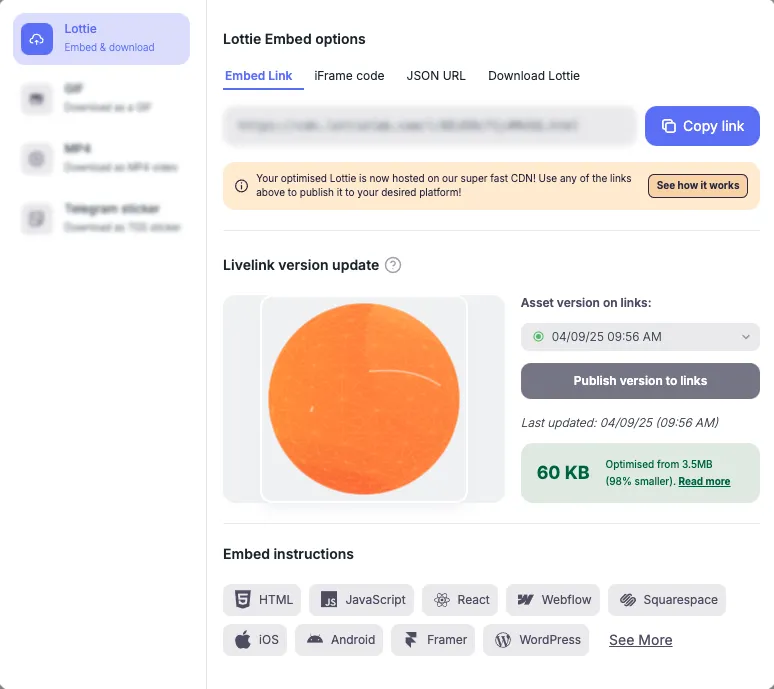The width and height of the screenshot is (774, 689).
Task: Open React embed instructions
Action: [x=460, y=600]
